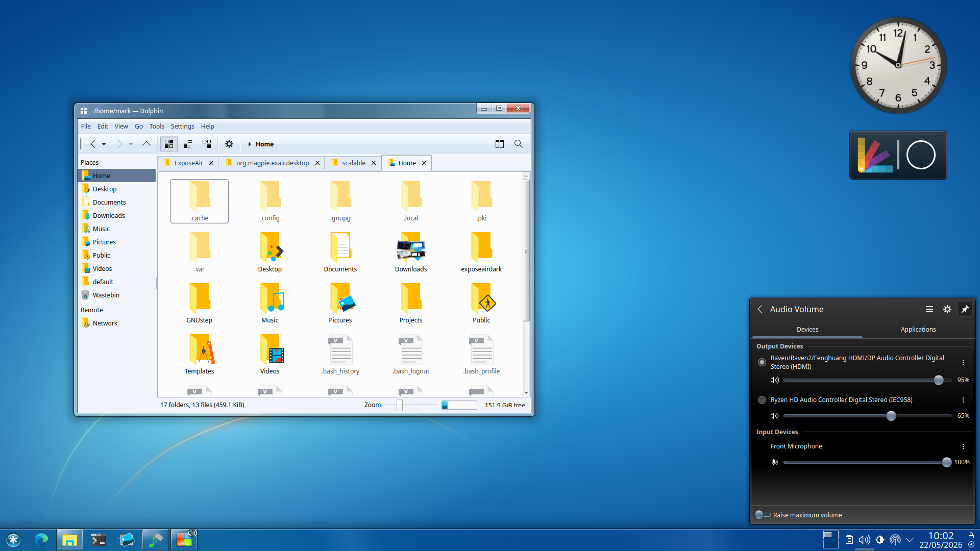Mute the Front Microphone
The width and height of the screenshot is (980, 551).
tap(774, 462)
